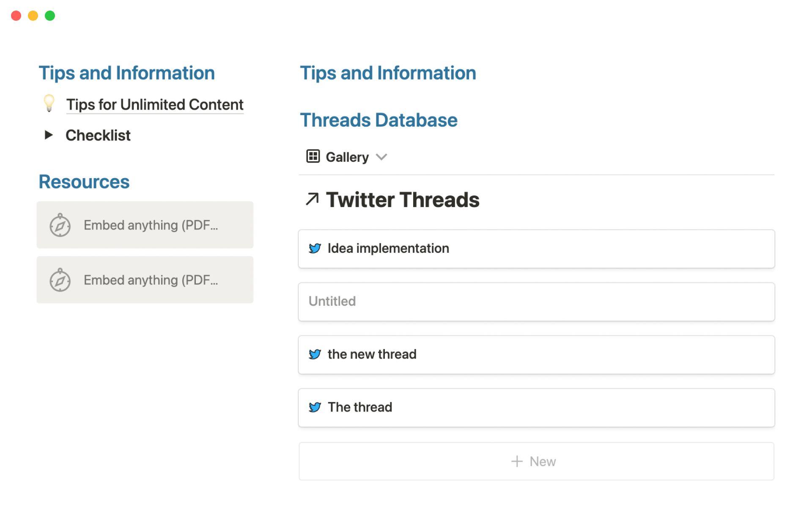Image resolution: width=812 pixels, height=508 pixels.
Task: Click the Checklist toggle text
Action: pyautogui.click(x=98, y=135)
